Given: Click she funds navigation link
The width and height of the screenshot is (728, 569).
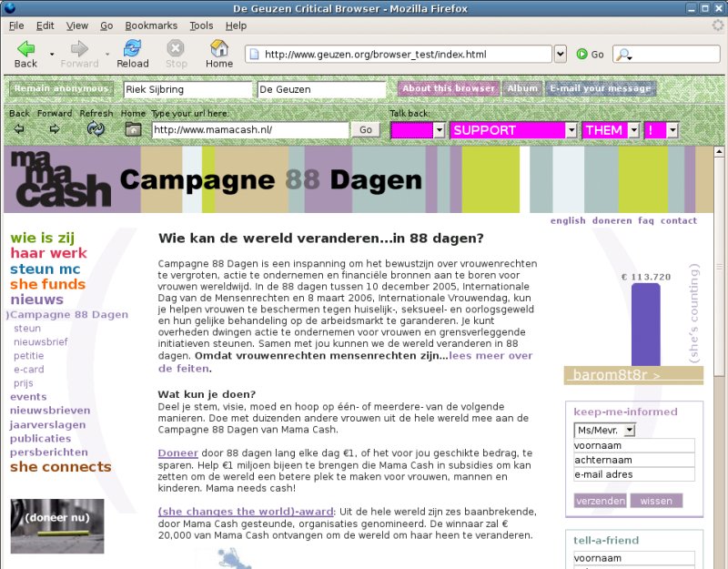Looking at the screenshot, I should point(48,284).
